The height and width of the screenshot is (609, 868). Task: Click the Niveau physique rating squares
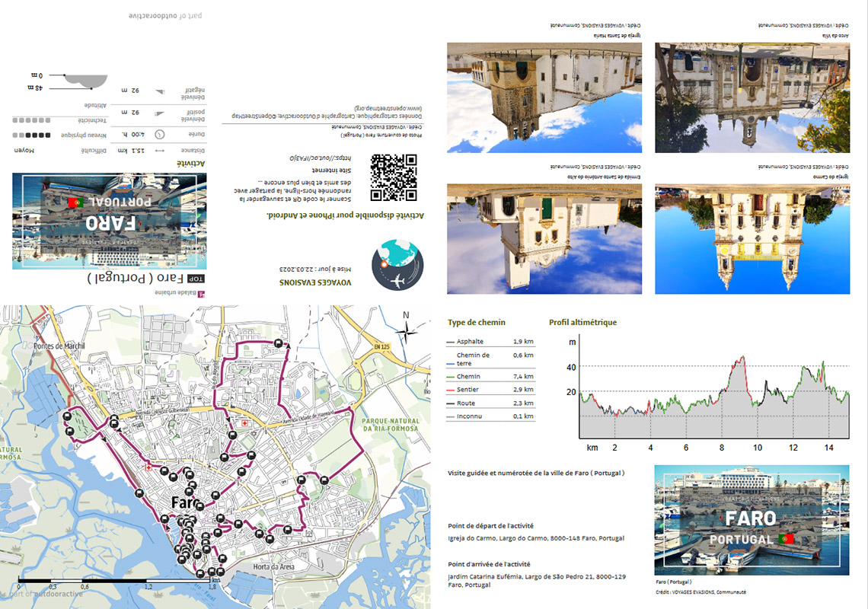pyautogui.click(x=31, y=135)
